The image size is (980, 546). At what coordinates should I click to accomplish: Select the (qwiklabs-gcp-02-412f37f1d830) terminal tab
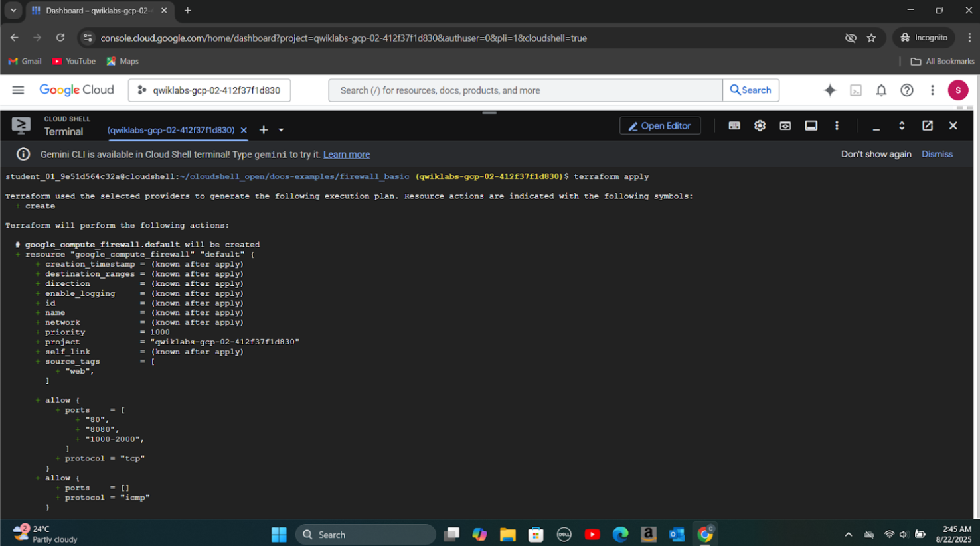(x=171, y=130)
